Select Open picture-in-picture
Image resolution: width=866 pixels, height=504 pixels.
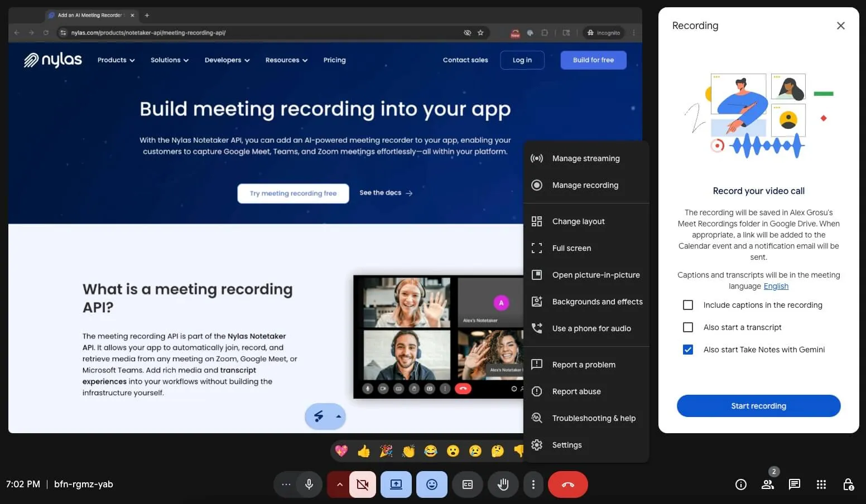point(586,275)
